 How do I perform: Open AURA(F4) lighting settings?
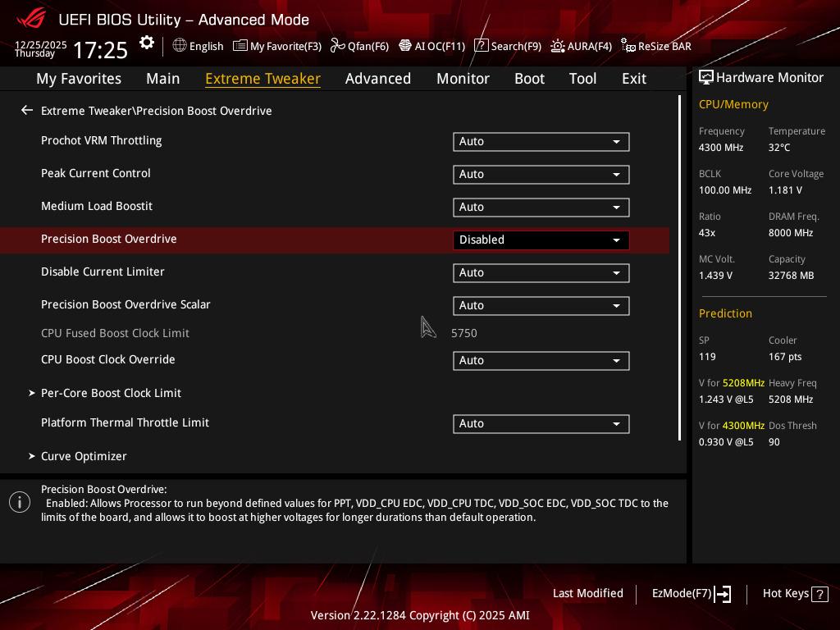click(x=558, y=46)
